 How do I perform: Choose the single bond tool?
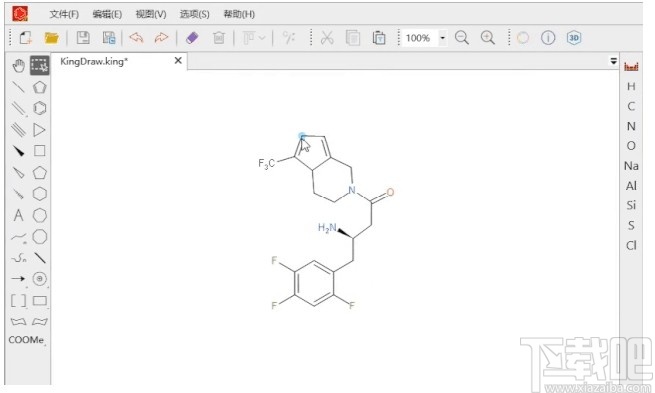18,87
